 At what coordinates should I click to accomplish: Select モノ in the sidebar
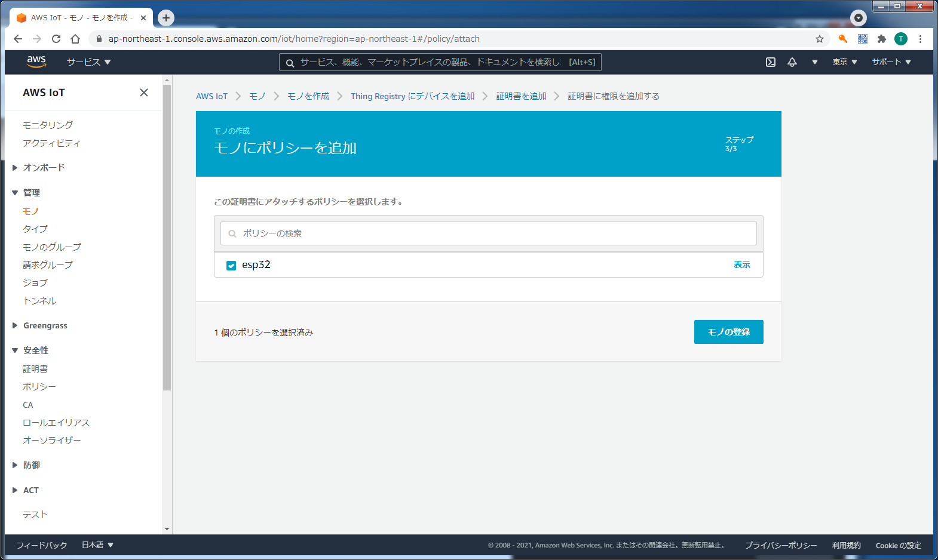point(31,211)
